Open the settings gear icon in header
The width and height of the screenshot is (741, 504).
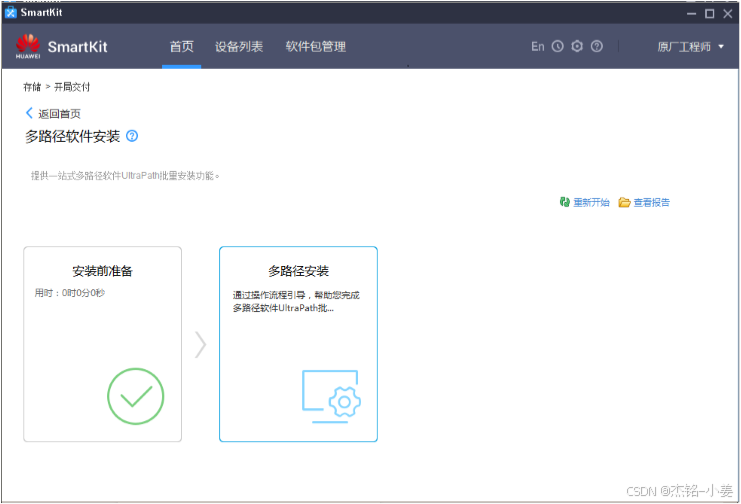(x=577, y=46)
